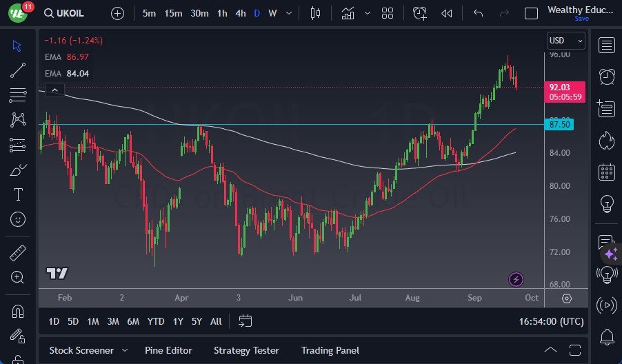Switch to the Pine Editor tab
This screenshot has height=364, width=622.
[168, 350]
